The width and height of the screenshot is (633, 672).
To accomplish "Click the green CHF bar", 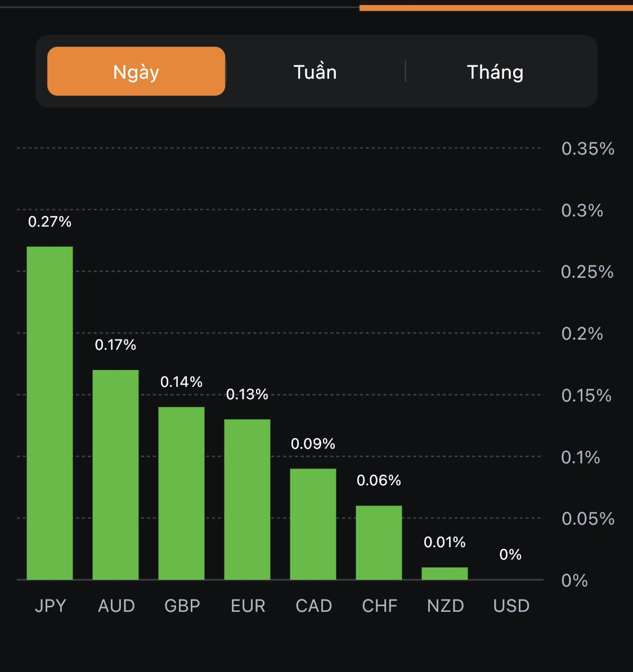I will point(379,543).
